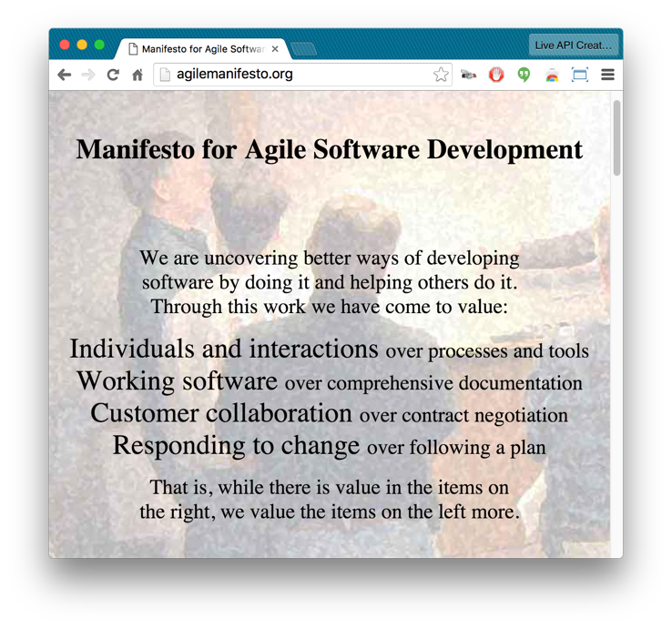Click the line Through this work we have come
This screenshot has height=628, width=672.
click(329, 307)
